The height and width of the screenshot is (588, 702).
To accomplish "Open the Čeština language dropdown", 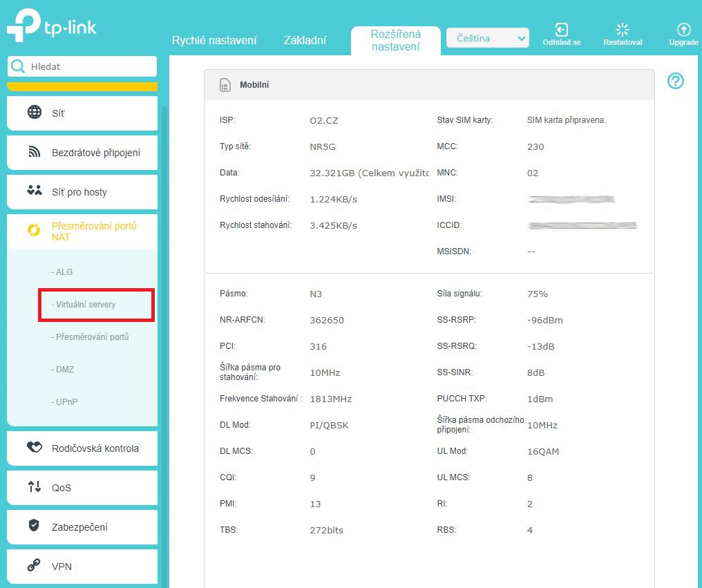I will 487,39.
